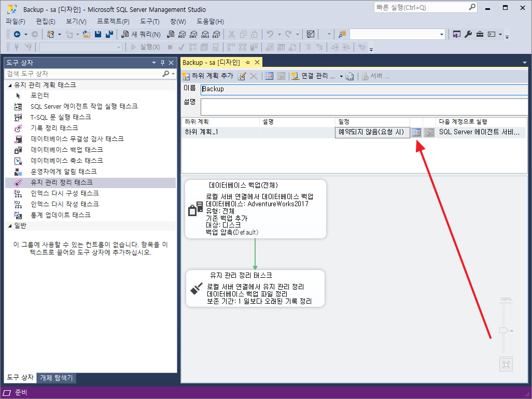532x399 pixels.
Task: Open the Activity Monitor icon
Action: (311, 34)
